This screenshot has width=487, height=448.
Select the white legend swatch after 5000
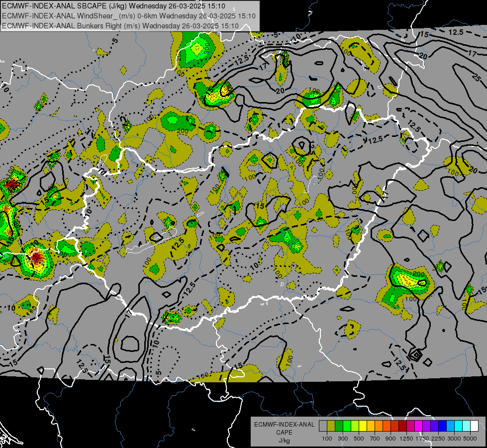[474, 426]
